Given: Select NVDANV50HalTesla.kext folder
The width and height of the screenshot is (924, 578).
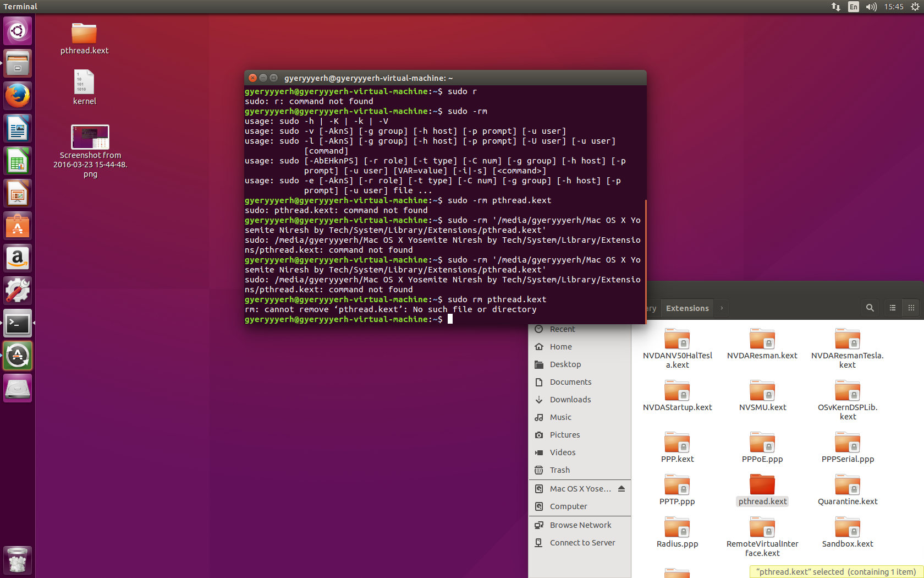Looking at the screenshot, I should 677,348.
